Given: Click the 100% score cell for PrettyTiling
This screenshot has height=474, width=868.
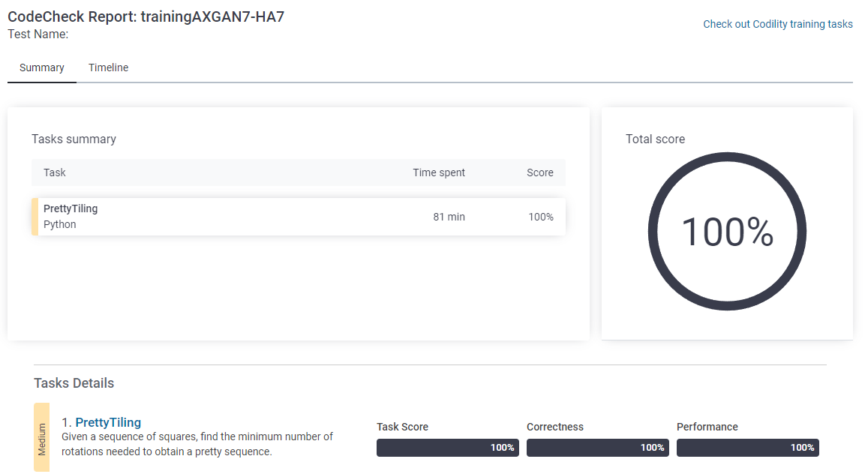Looking at the screenshot, I should [541, 217].
